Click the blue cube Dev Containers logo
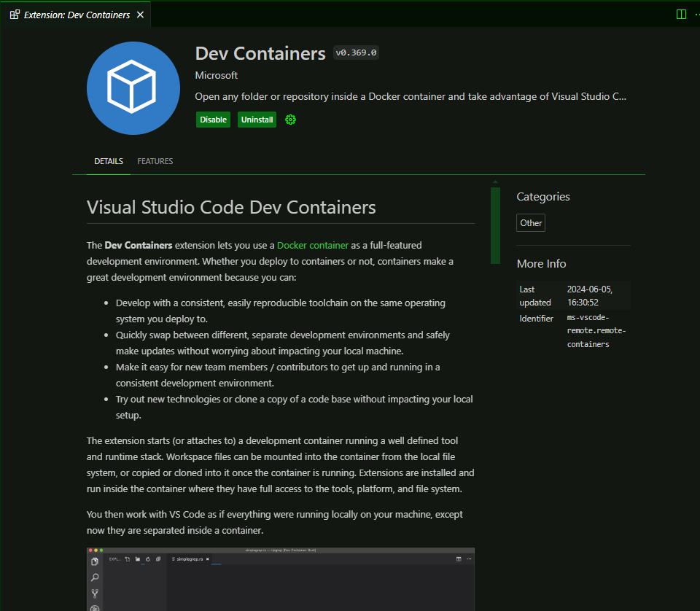The image size is (700, 611). click(133, 88)
